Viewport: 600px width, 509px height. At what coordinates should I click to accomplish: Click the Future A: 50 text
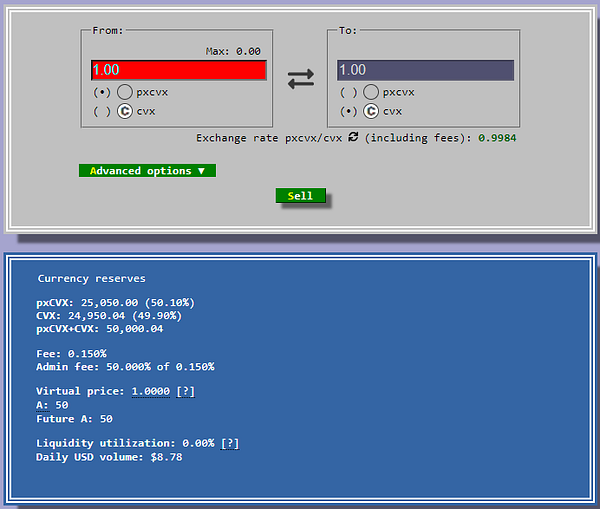(75, 419)
